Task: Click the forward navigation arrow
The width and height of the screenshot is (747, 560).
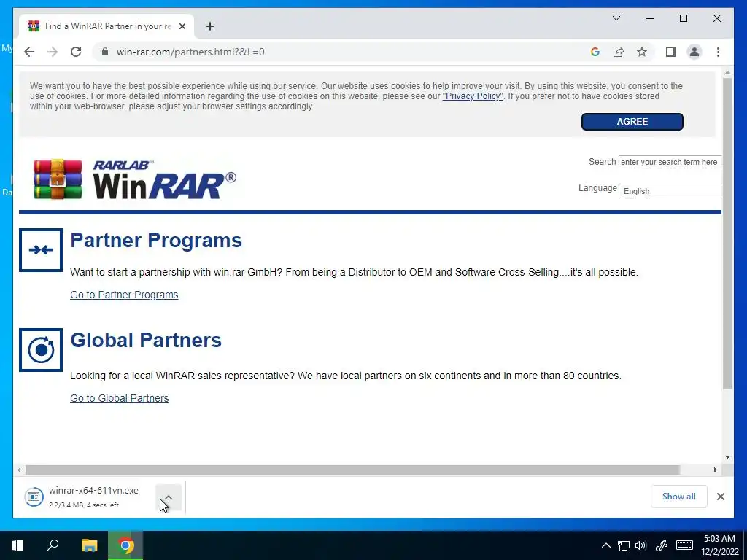Action: click(x=53, y=52)
